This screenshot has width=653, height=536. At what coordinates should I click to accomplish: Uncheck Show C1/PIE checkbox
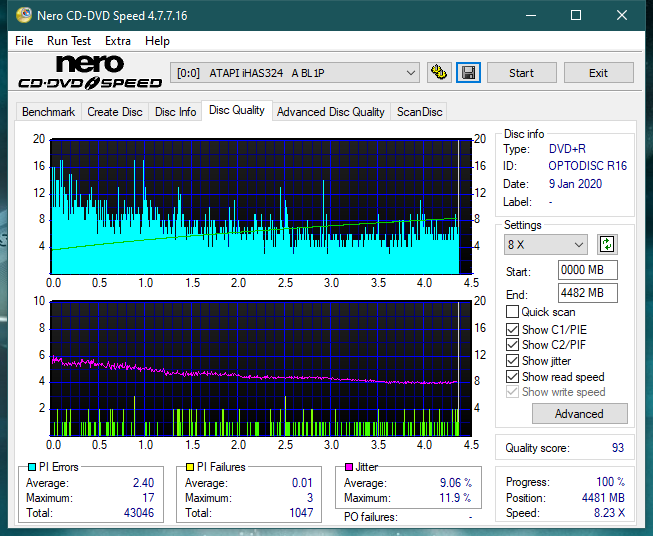pyautogui.click(x=513, y=329)
